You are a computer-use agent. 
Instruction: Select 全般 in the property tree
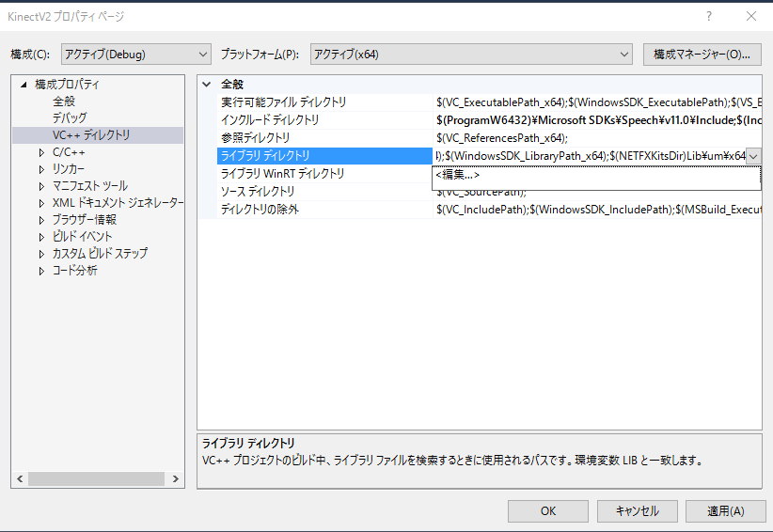64,102
